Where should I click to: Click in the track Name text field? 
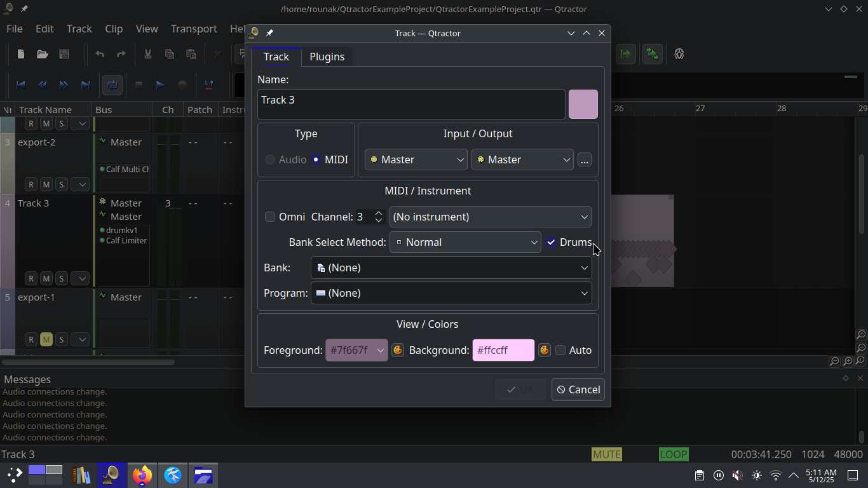[411, 104]
